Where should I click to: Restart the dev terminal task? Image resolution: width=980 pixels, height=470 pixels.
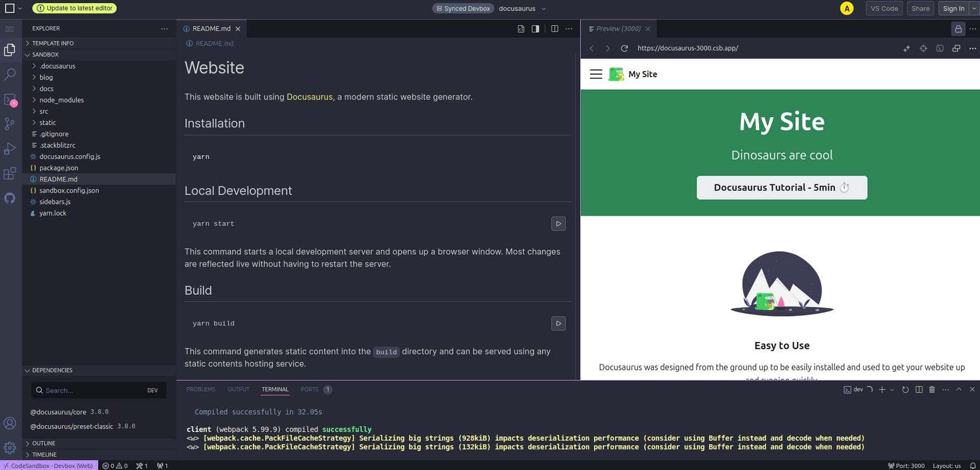pyautogui.click(x=905, y=390)
